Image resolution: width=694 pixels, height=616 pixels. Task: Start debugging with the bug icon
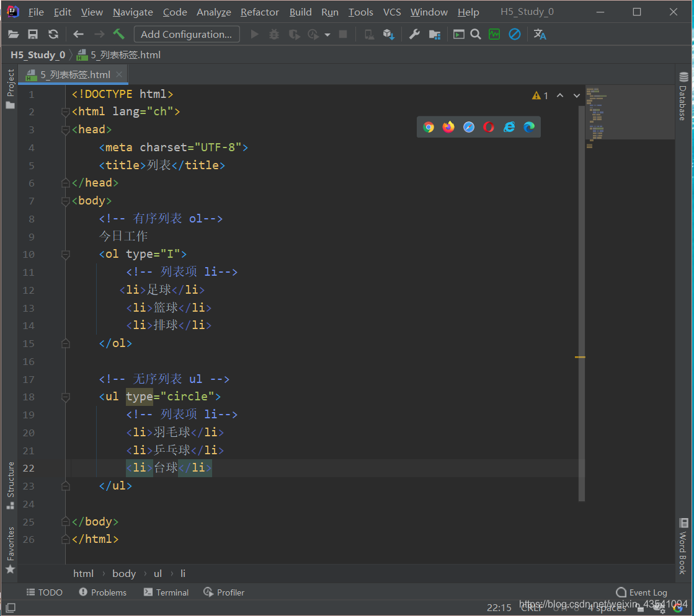click(274, 34)
